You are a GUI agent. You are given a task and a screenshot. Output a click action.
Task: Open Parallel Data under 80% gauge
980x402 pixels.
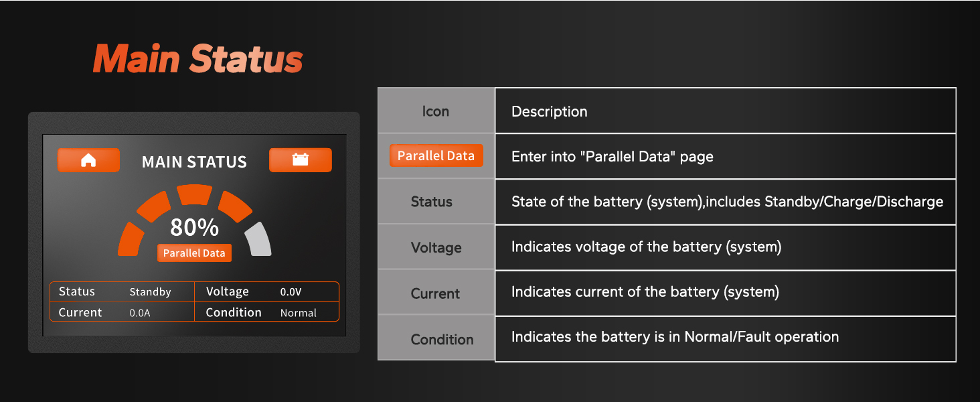[x=194, y=253]
